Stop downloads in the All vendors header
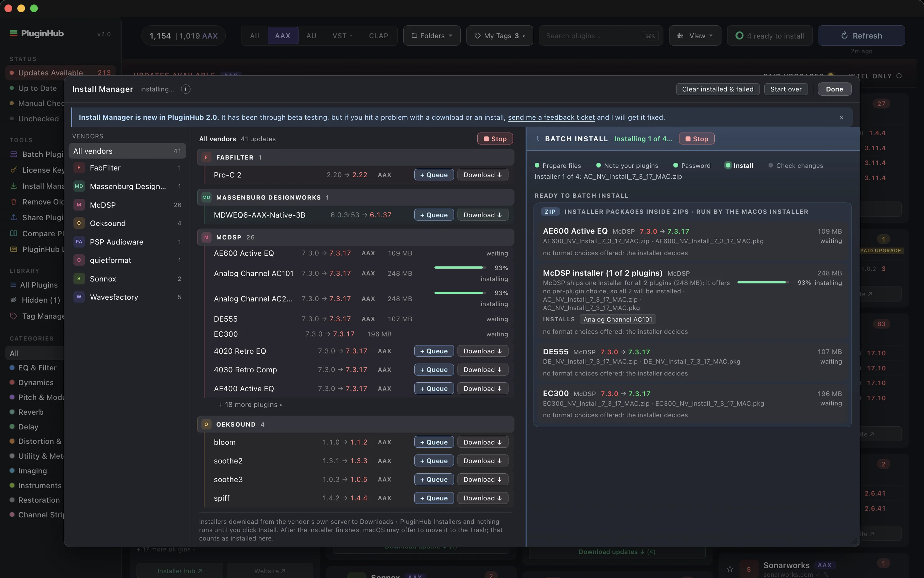The height and width of the screenshot is (578, 924). click(495, 139)
